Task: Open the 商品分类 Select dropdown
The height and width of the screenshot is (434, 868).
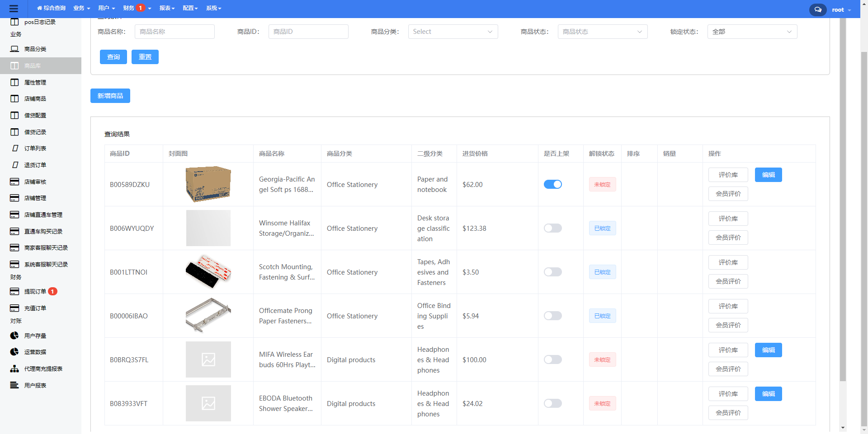Action: (453, 32)
